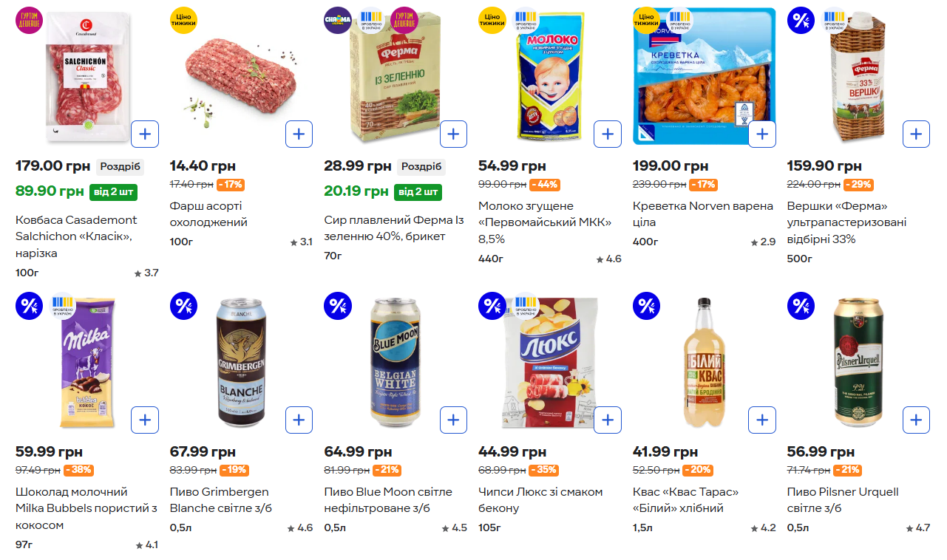
Task: Add chilled mixed minced meat to cart
Action: [x=299, y=134]
